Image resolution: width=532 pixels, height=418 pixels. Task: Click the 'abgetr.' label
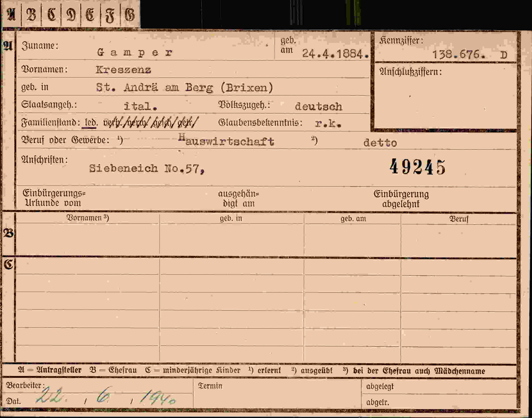[x=377, y=402]
